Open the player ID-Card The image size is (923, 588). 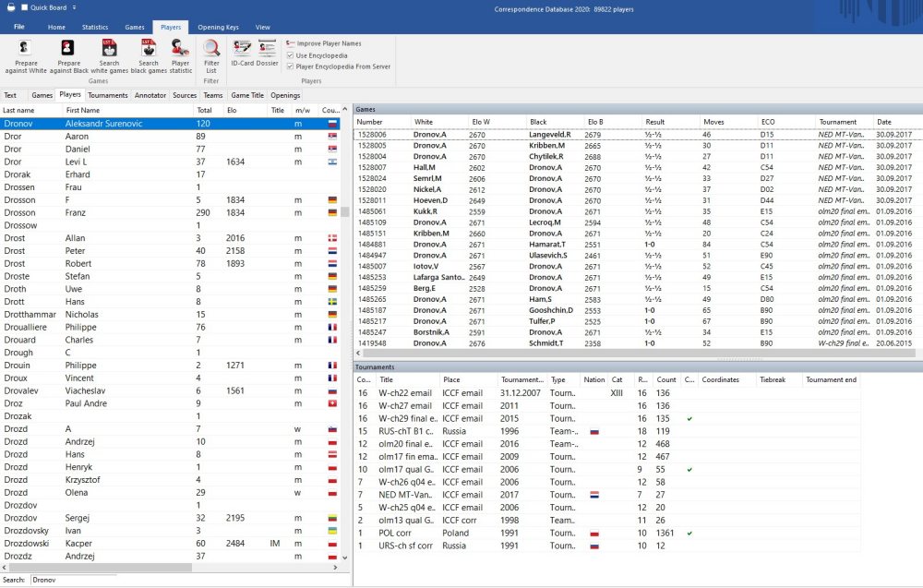click(x=242, y=48)
